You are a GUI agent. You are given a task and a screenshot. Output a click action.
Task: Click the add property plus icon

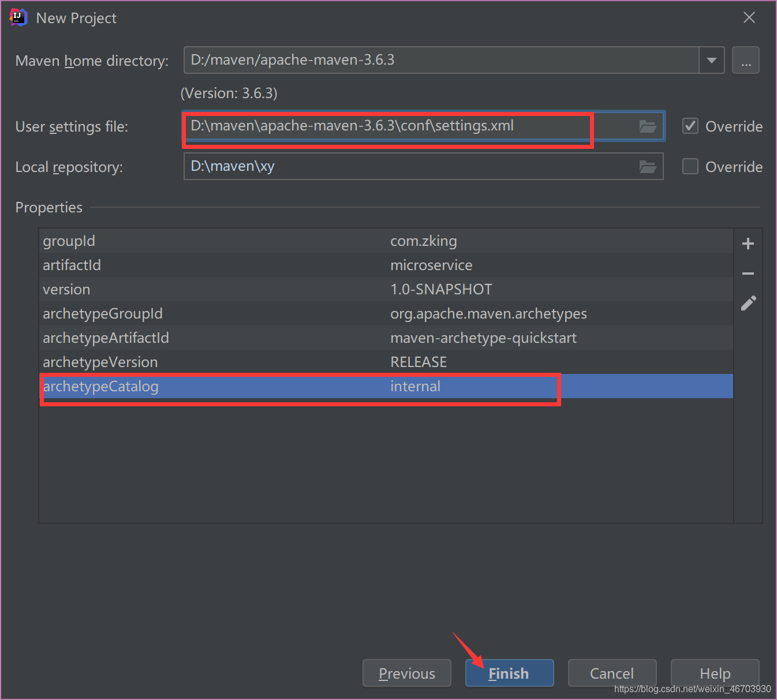(748, 244)
